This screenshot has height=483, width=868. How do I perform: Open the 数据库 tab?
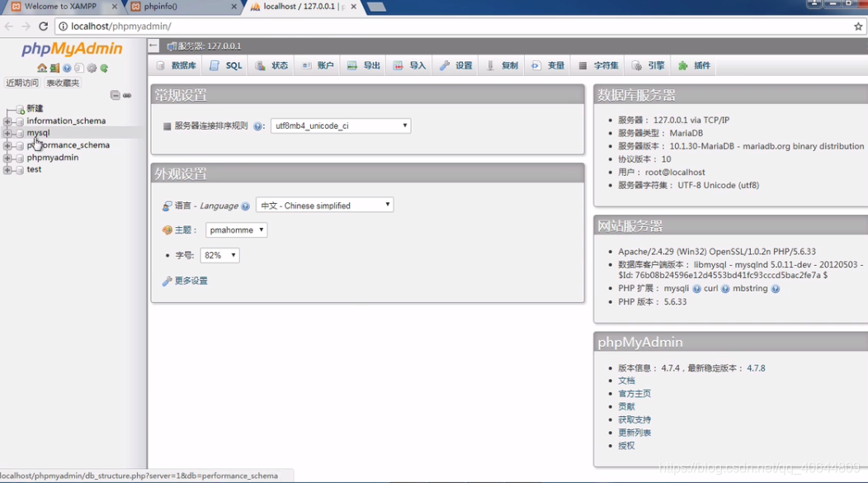[177, 65]
